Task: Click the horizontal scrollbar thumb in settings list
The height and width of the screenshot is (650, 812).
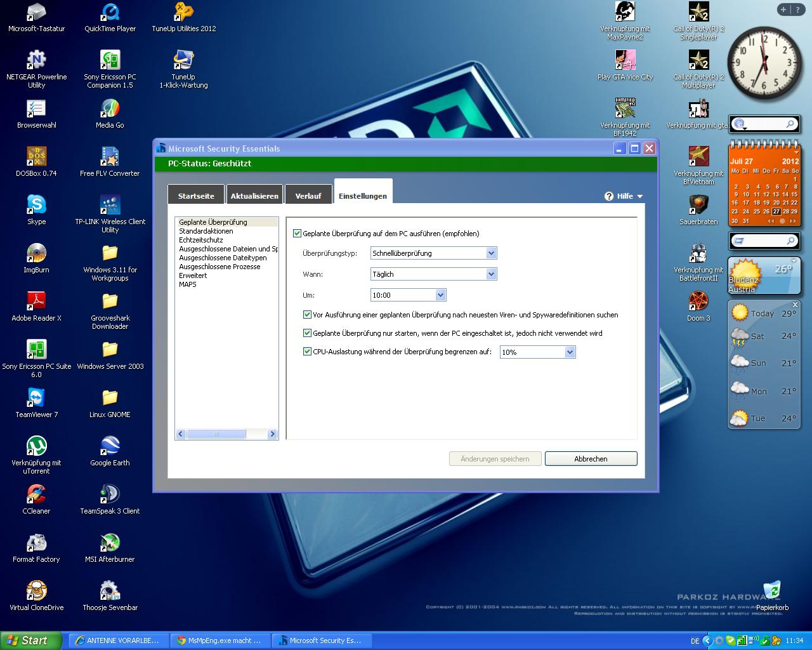Action: [x=216, y=434]
